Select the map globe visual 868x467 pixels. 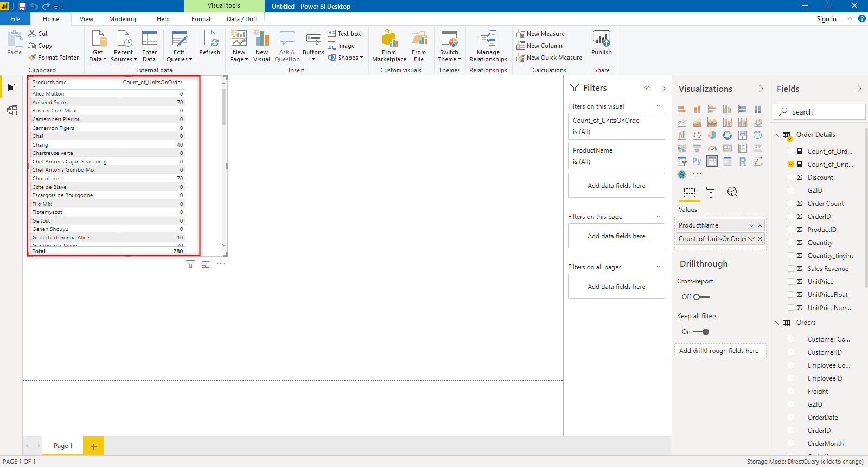tap(758, 135)
